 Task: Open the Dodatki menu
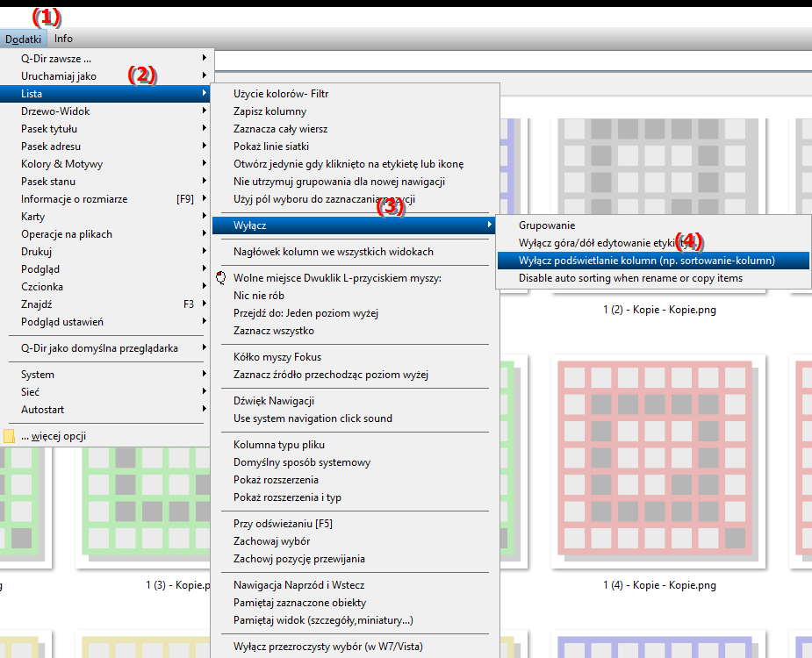24,39
